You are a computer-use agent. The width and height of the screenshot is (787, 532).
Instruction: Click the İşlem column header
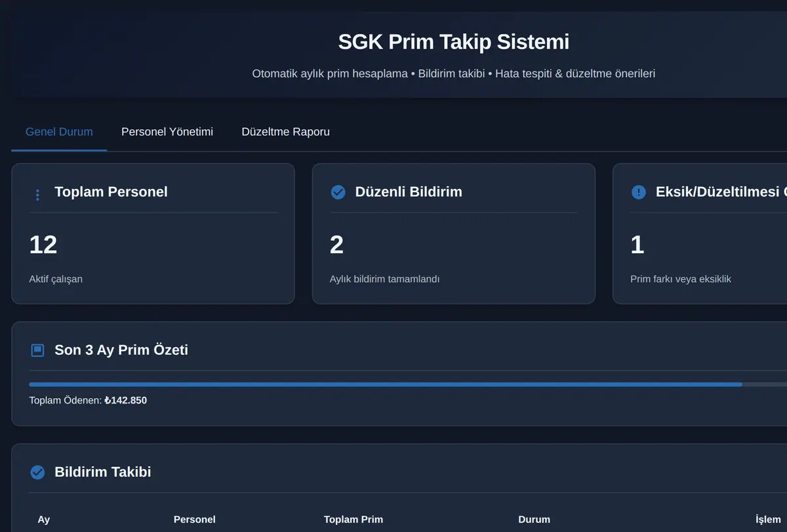(768, 519)
